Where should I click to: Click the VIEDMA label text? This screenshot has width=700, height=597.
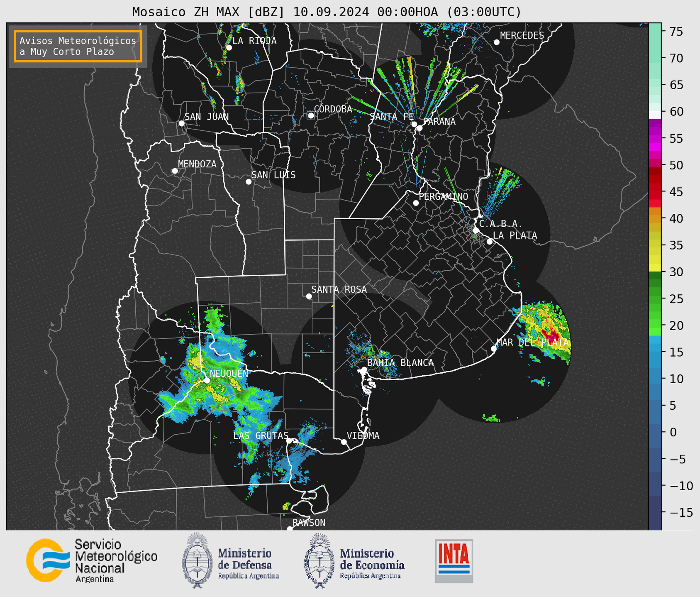(x=363, y=436)
